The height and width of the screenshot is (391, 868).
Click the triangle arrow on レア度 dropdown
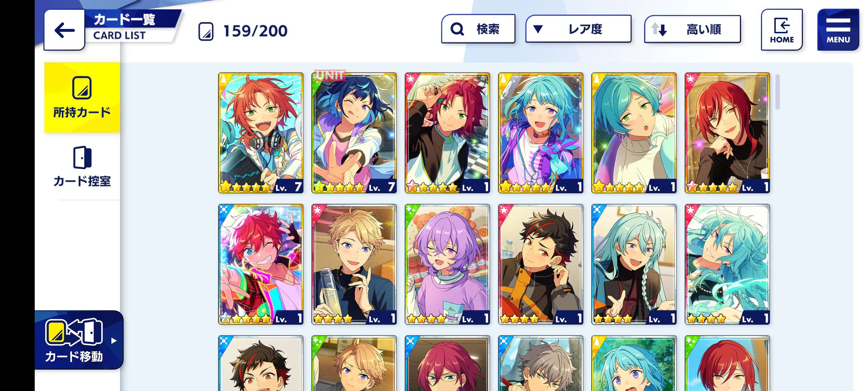click(538, 29)
